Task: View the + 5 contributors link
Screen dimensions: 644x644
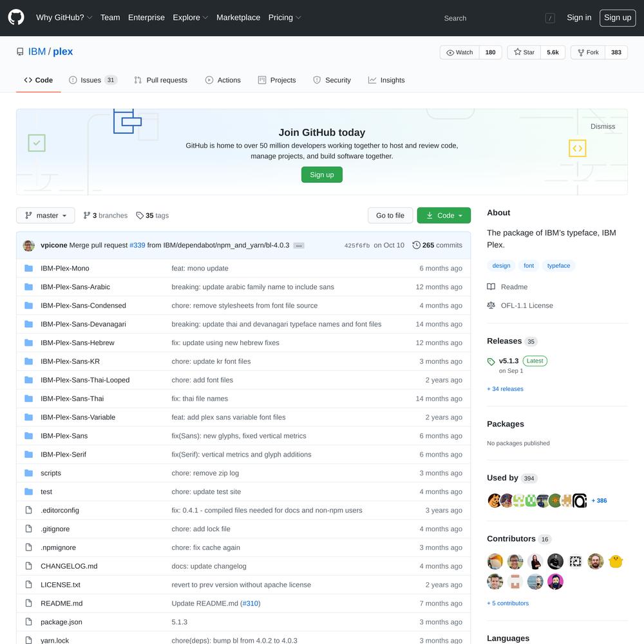Action: click(507, 603)
